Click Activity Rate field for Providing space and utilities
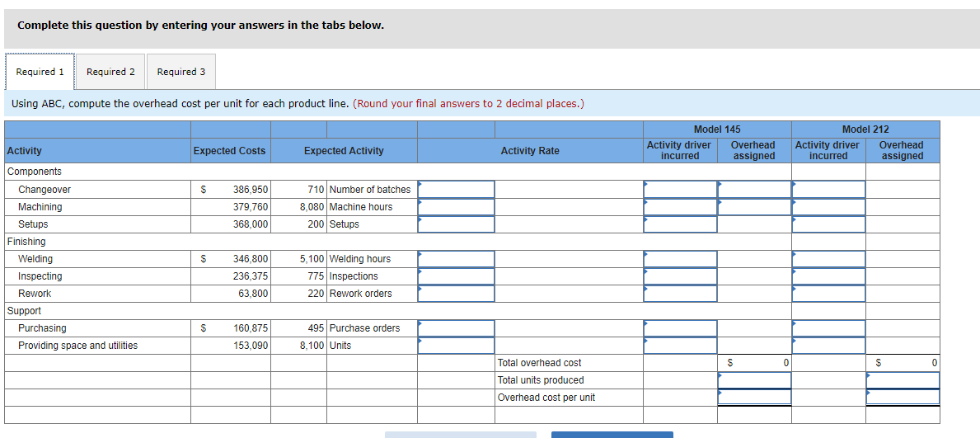The height and width of the screenshot is (438, 980). [x=457, y=346]
